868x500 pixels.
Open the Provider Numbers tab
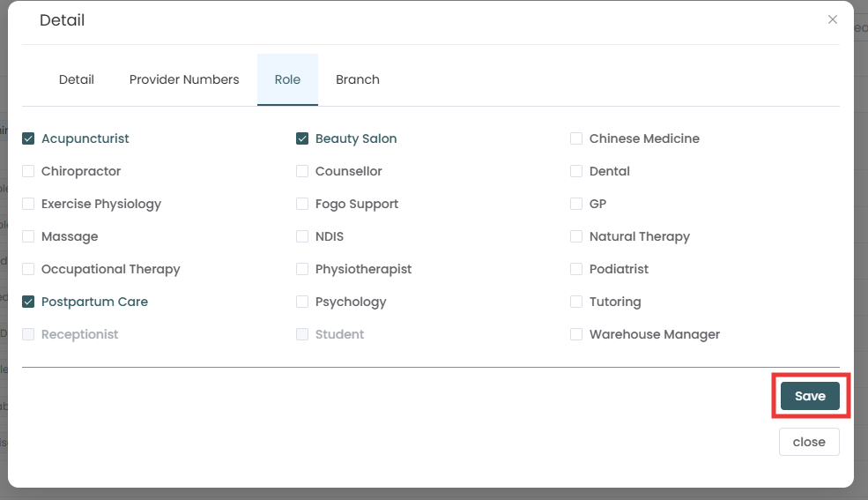point(184,79)
